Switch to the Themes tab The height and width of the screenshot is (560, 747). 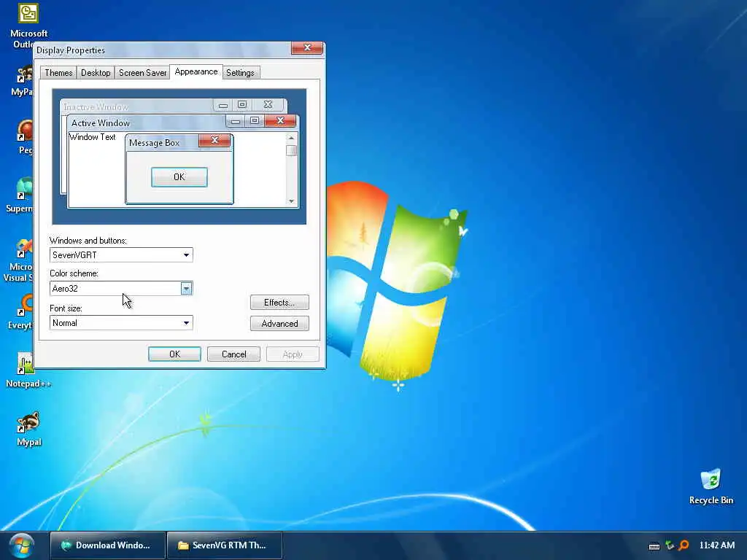tap(58, 73)
